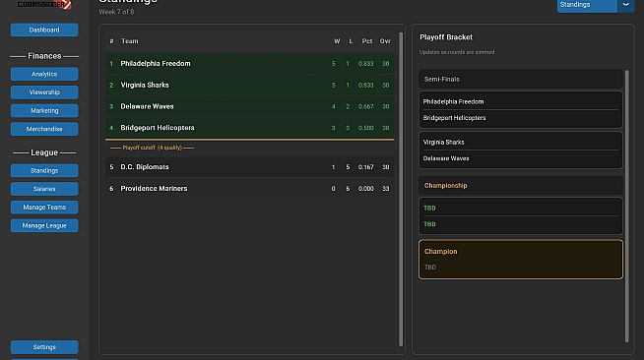Open the Viewership section
The width and height of the screenshot is (644, 360).
[44, 92]
